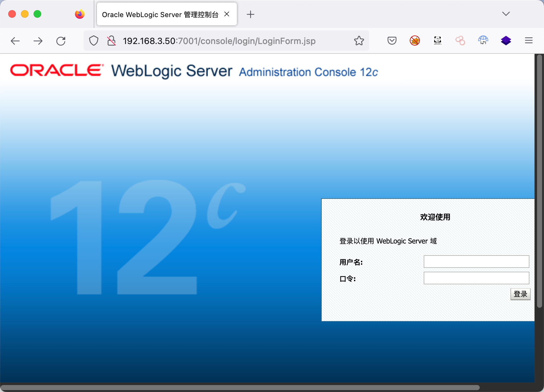Open the Firefox hamburger application menu
This screenshot has height=392, width=544.
[x=528, y=41]
